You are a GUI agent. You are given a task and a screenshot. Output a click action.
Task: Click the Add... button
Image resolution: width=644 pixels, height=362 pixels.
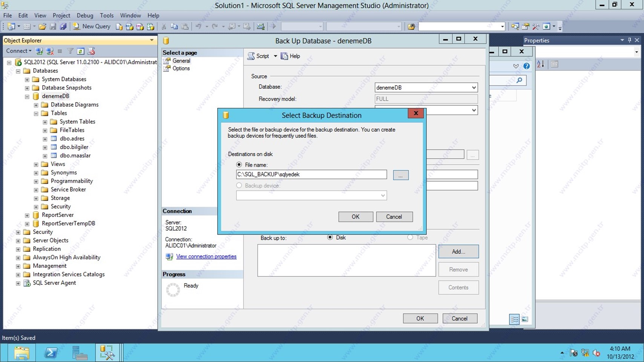458,252
